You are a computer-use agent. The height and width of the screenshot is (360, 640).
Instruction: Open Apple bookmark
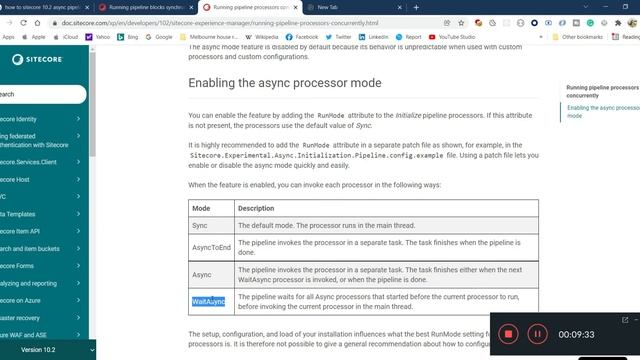34,37
